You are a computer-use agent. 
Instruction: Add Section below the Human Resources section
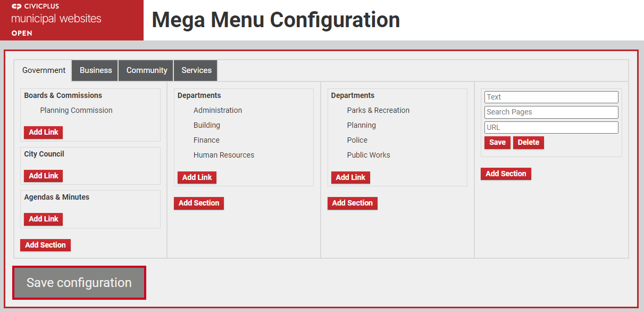[199, 203]
